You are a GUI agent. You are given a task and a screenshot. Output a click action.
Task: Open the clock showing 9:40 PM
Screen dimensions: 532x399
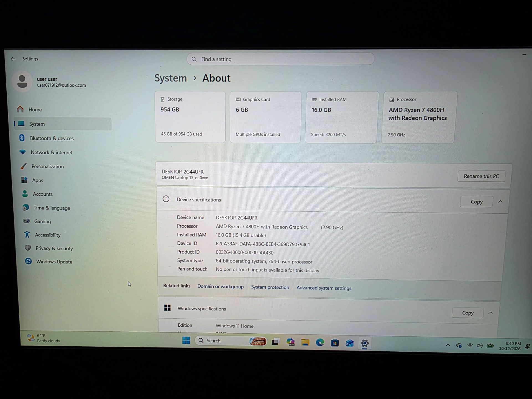pyautogui.click(x=510, y=346)
